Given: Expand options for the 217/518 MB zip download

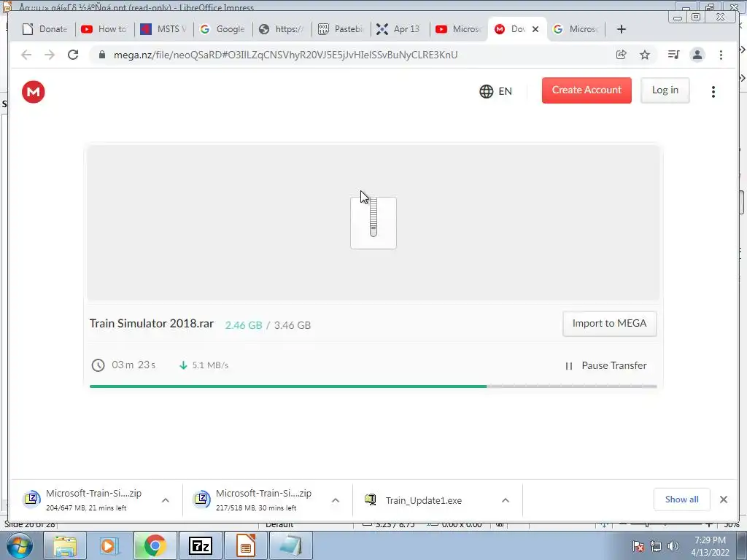Looking at the screenshot, I should pyautogui.click(x=336, y=500).
